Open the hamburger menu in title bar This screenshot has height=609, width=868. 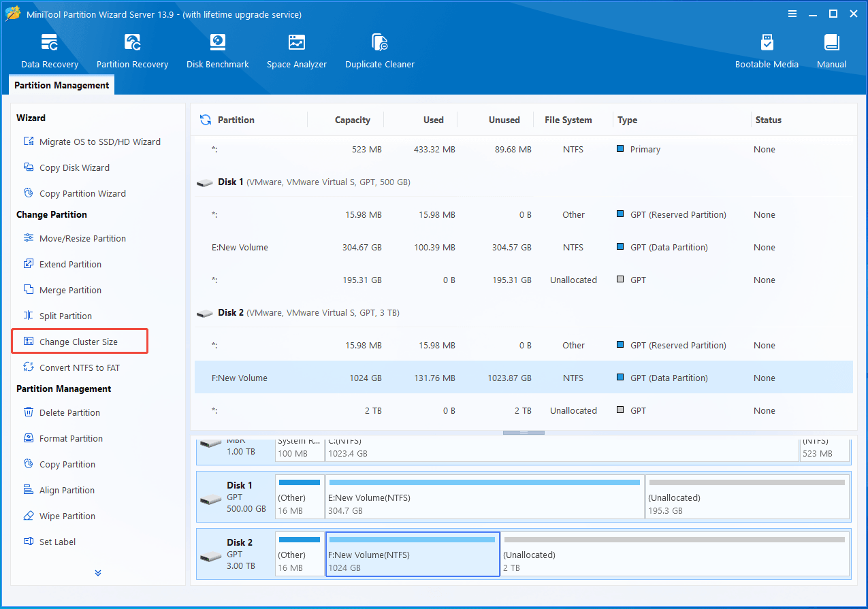pyautogui.click(x=792, y=14)
